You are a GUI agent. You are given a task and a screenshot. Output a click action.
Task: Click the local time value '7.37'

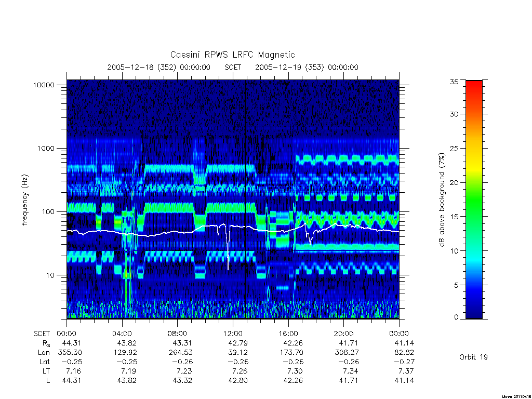click(x=406, y=371)
